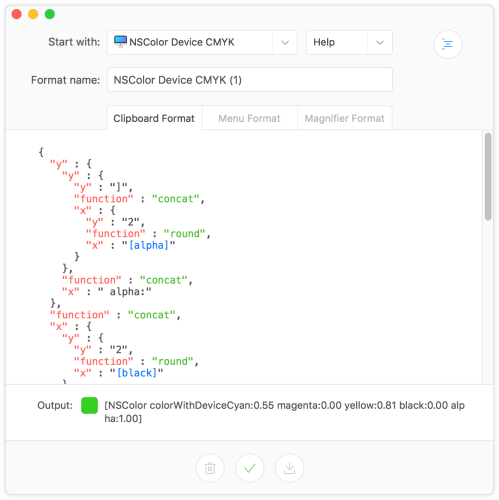The width and height of the screenshot is (499, 500).
Task: Click the " alpha:" string value
Action: point(125,292)
